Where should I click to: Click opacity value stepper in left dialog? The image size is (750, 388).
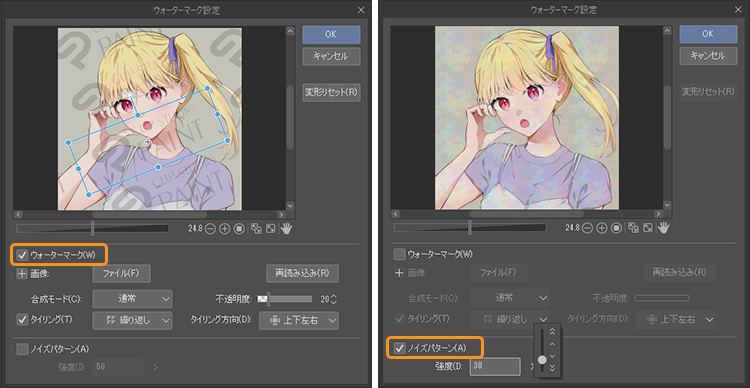[x=334, y=299]
